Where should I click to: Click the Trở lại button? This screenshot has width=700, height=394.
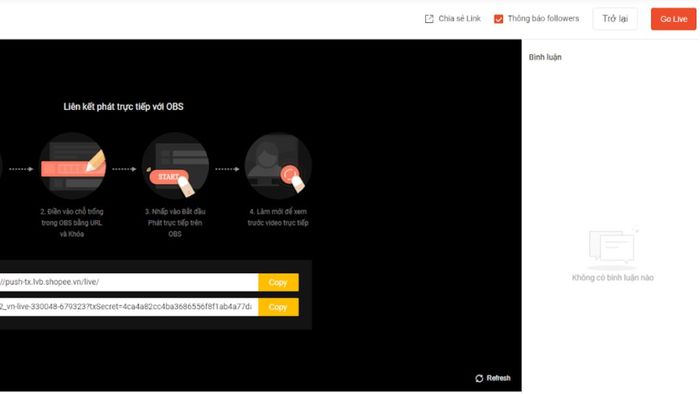[615, 19]
